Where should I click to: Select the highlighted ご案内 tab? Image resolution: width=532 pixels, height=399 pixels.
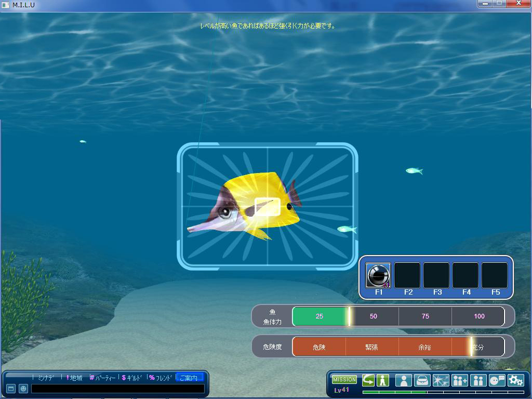click(x=189, y=378)
